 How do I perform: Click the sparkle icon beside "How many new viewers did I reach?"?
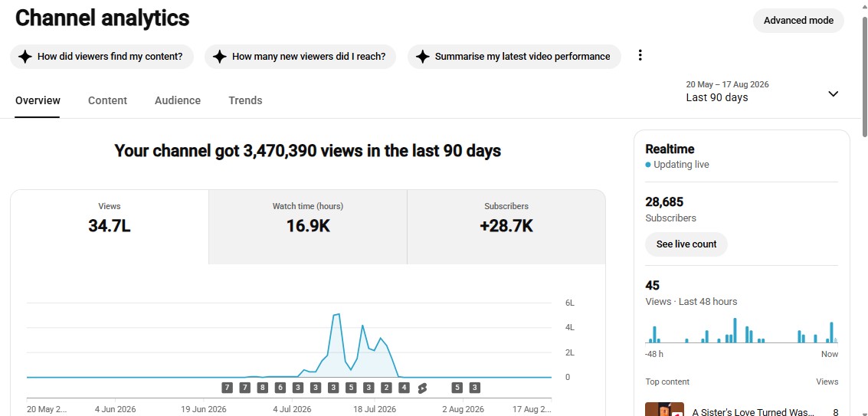click(220, 57)
